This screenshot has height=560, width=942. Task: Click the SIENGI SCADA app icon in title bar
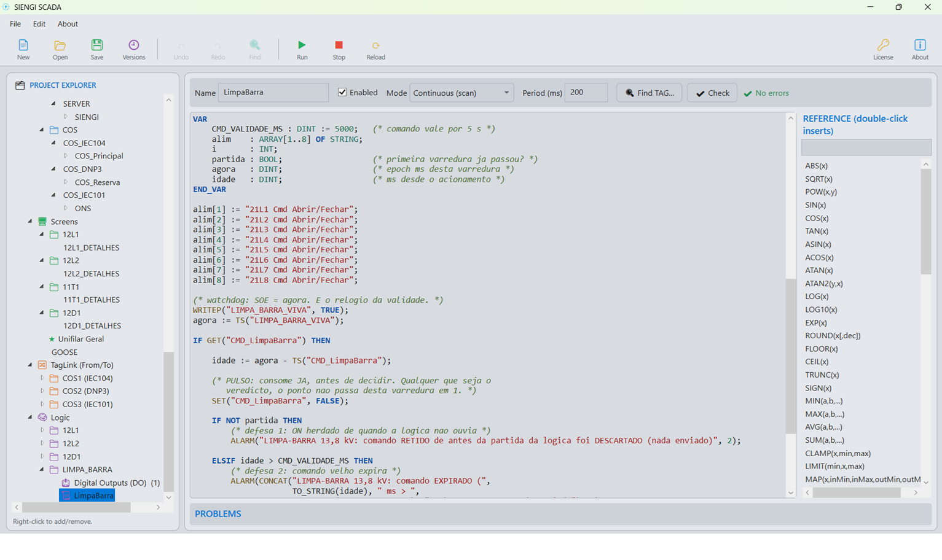(6, 7)
